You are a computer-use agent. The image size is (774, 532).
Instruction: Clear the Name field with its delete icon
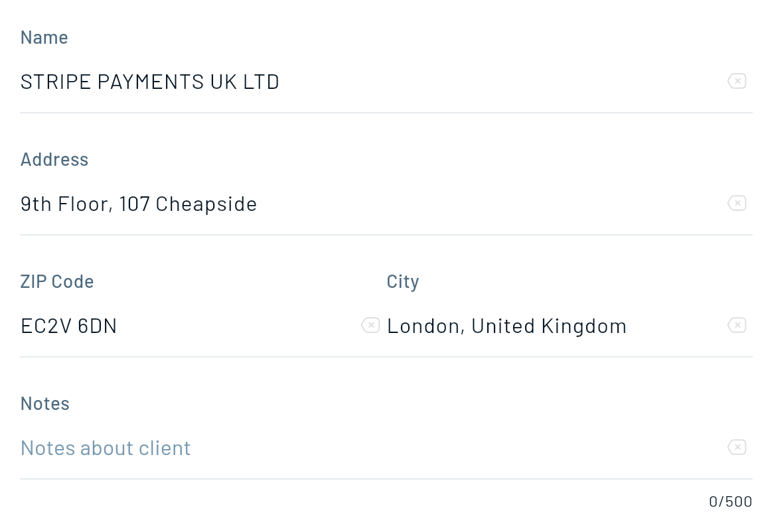pyautogui.click(x=737, y=81)
